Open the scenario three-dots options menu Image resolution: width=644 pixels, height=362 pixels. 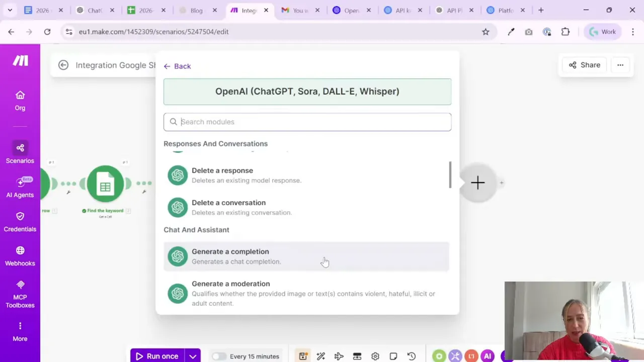(x=620, y=65)
